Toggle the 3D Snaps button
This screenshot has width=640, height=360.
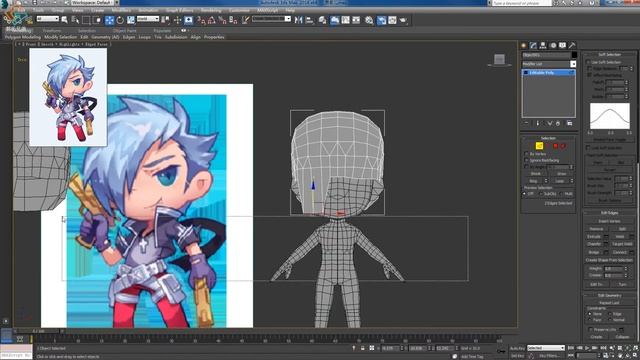(201, 20)
